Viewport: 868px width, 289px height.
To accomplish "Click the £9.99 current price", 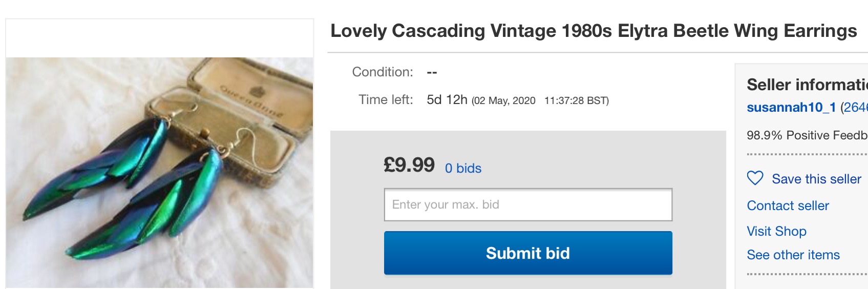I will pyautogui.click(x=409, y=165).
